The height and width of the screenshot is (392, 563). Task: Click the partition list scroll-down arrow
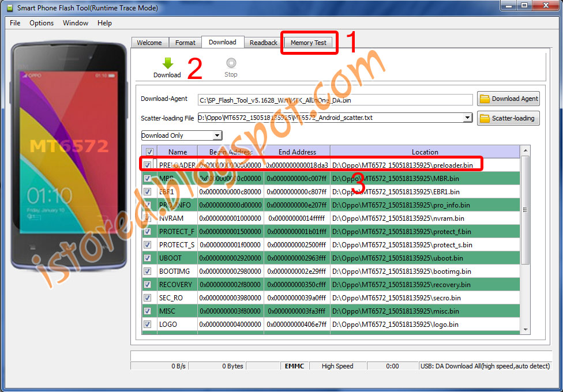pyautogui.click(x=526, y=330)
